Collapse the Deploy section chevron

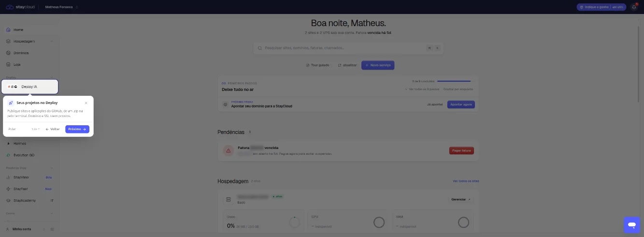[x=52, y=77]
